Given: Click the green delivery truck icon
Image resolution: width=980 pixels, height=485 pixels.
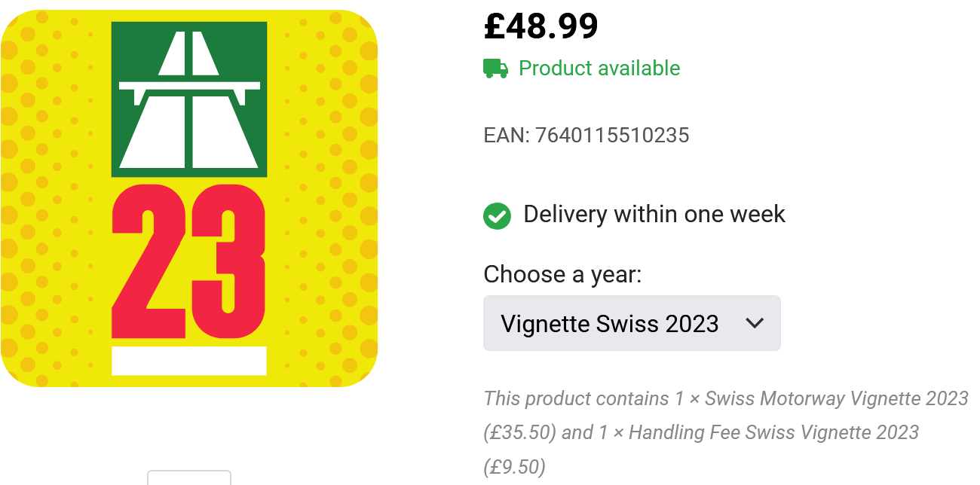Looking at the screenshot, I should (x=495, y=69).
